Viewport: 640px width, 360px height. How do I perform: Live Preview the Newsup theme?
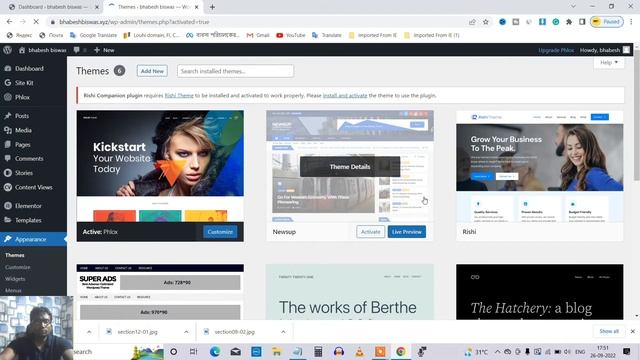pyautogui.click(x=407, y=232)
